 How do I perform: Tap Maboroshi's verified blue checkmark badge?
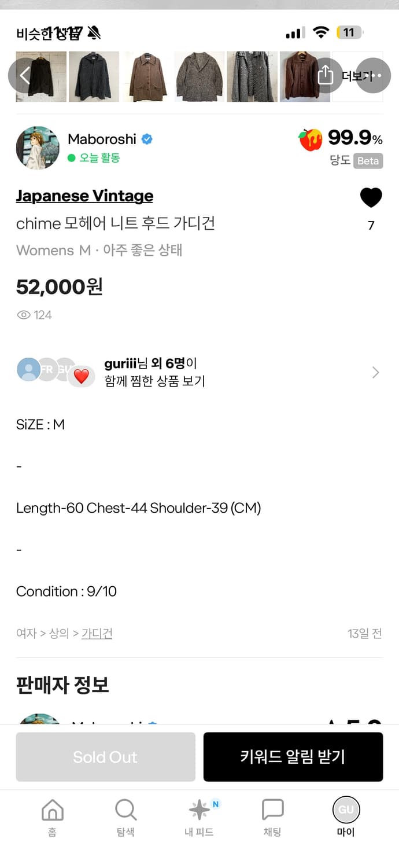147,139
